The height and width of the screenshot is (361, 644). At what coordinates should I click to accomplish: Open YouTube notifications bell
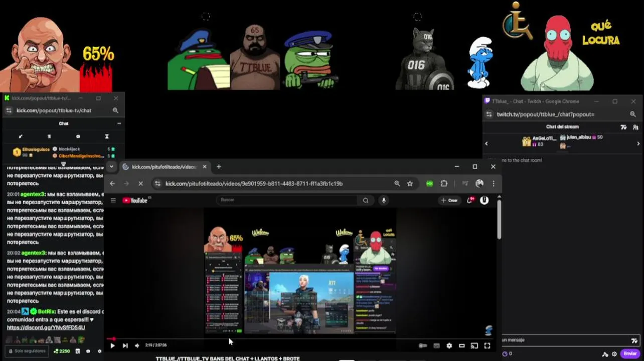tap(470, 200)
